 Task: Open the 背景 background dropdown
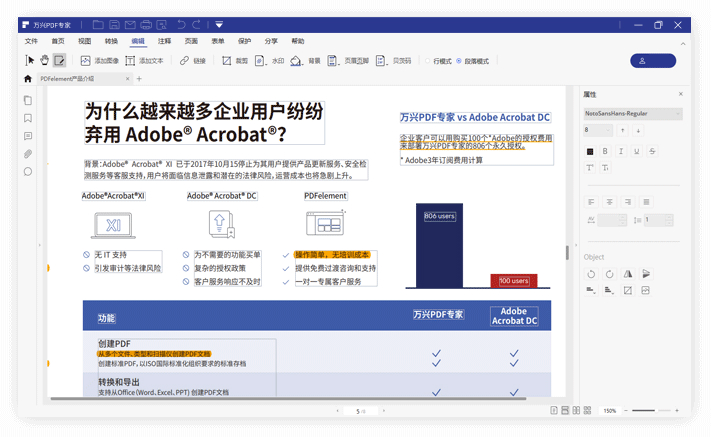[x=306, y=61]
